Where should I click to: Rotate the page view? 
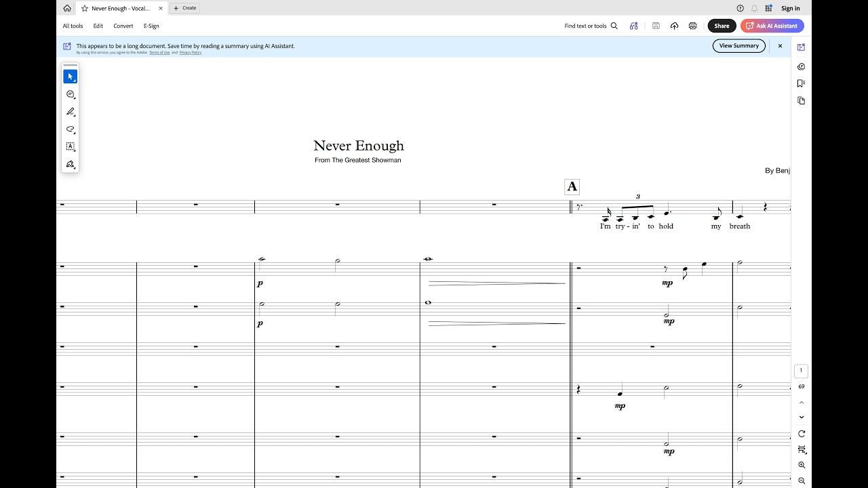(802, 434)
